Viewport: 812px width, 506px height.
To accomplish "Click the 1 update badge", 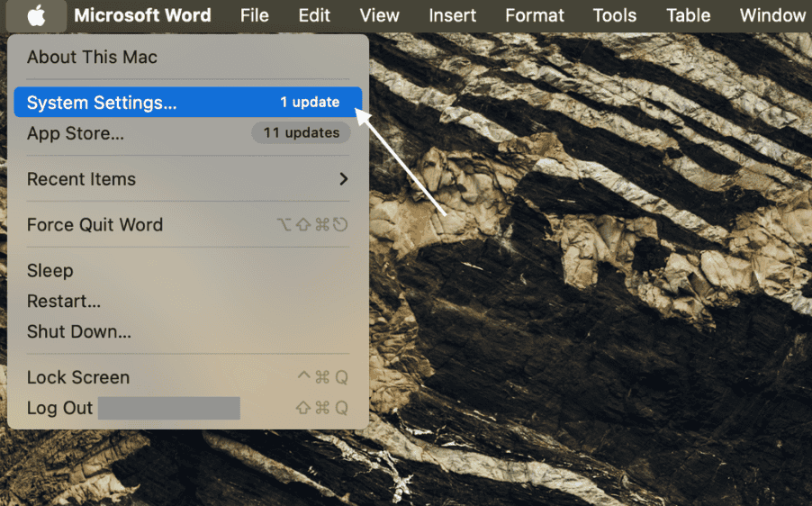I will click(310, 102).
